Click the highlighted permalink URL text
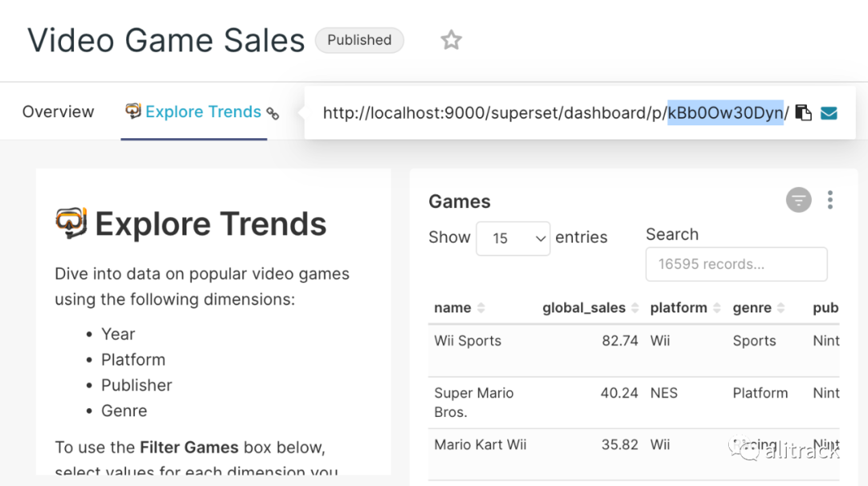 [725, 112]
